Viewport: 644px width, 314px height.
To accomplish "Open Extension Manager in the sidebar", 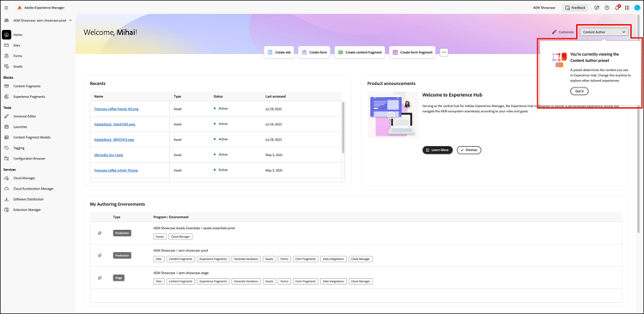I will [x=27, y=209].
